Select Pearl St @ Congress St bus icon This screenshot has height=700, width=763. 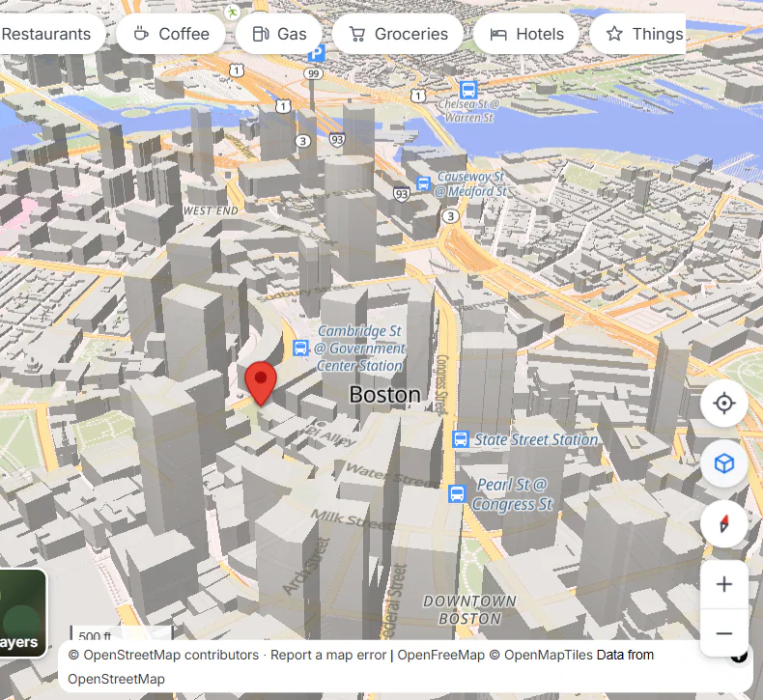coord(457,493)
